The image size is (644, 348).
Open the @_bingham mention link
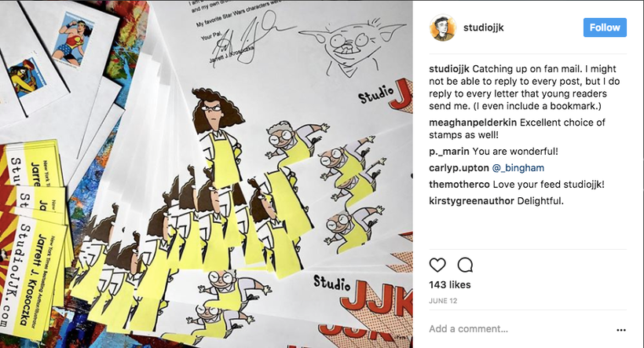pos(518,167)
